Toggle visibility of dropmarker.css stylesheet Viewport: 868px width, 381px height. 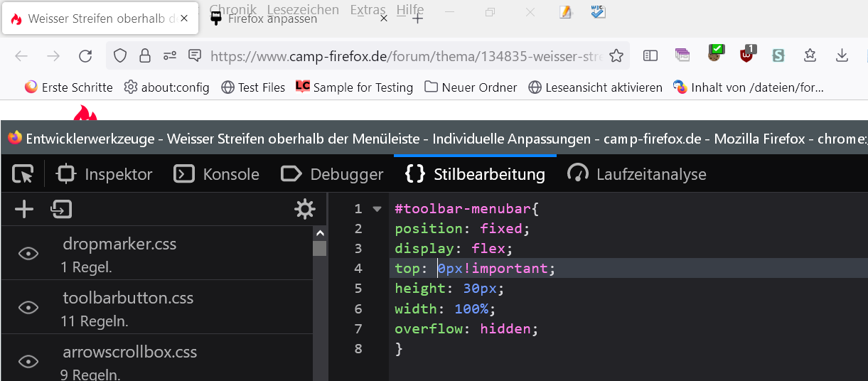(x=28, y=254)
